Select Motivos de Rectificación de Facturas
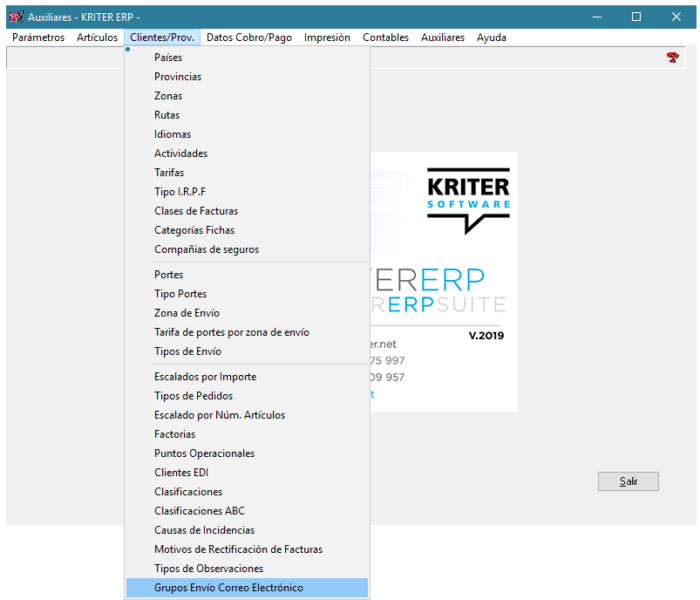700x600 pixels. pyautogui.click(x=247, y=549)
